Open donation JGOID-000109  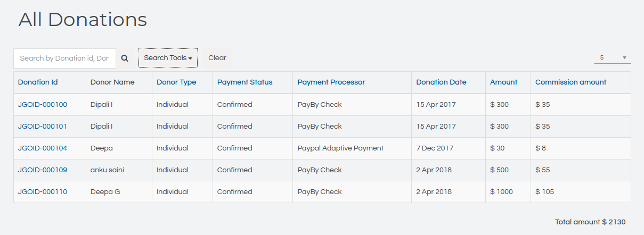point(43,170)
